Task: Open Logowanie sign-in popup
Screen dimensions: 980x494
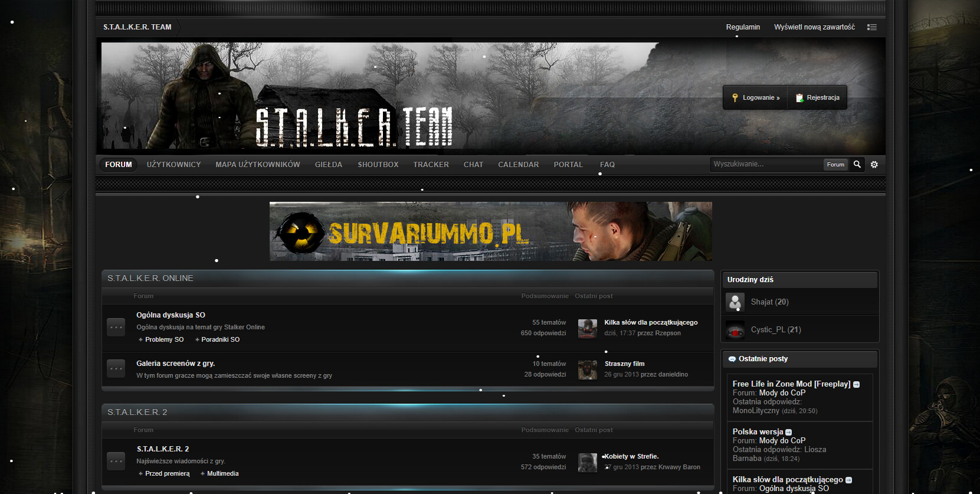Action: point(756,98)
